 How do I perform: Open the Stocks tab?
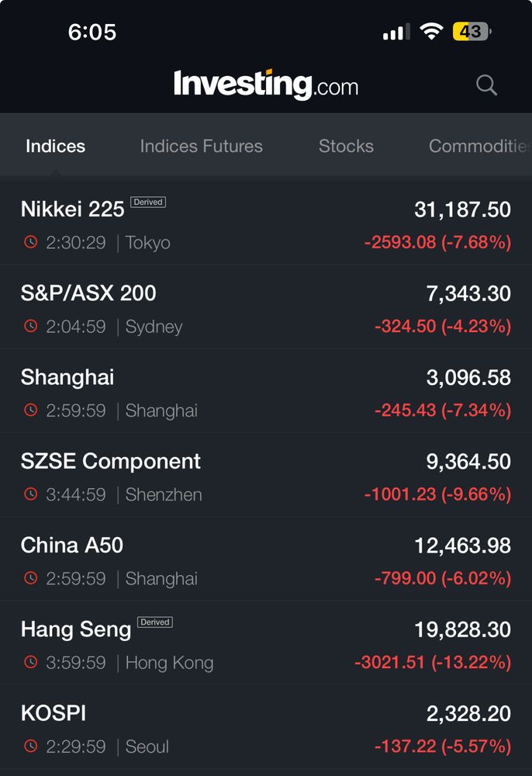[x=346, y=146]
